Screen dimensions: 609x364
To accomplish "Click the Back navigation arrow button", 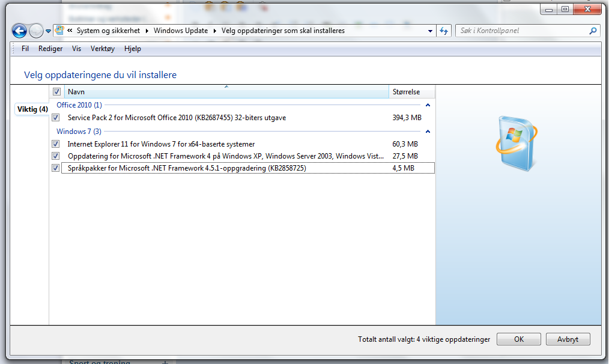I will [19, 31].
